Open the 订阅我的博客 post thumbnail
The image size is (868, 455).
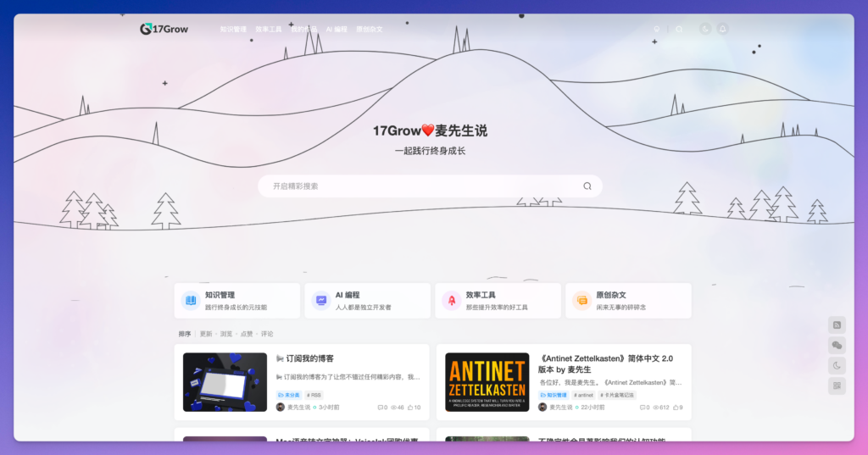click(x=225, y=382)
